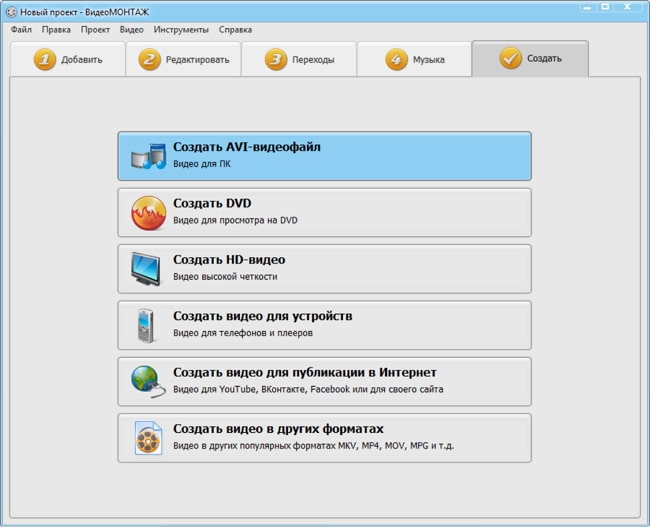Choose Создать DVD option
The image size is (650, 527).
324,212
